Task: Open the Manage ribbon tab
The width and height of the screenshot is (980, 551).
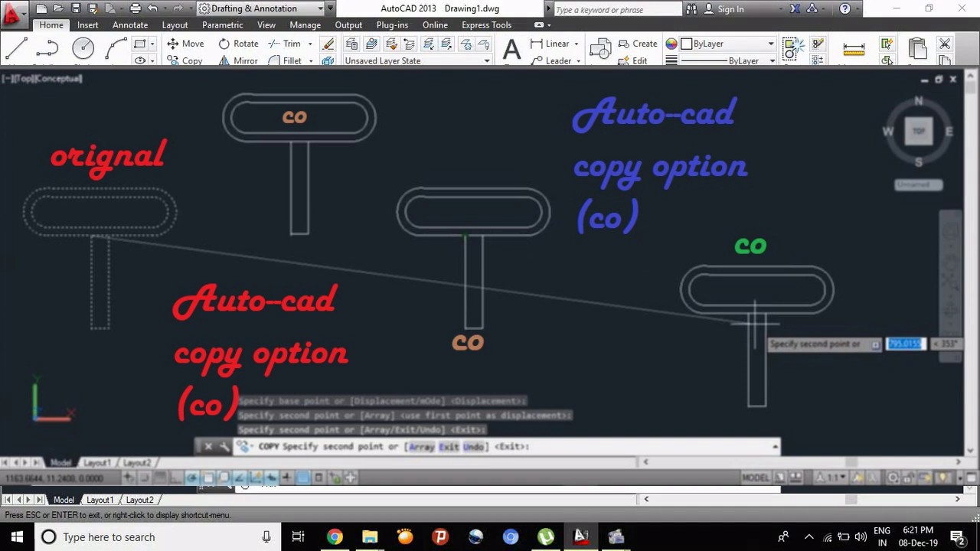Action: pyautogui.click(x=305, y=25)
